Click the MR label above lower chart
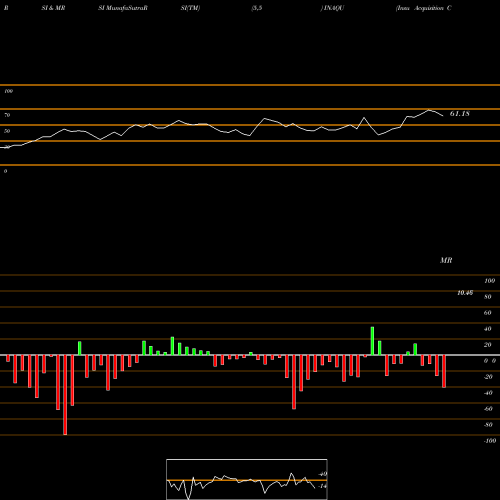The image size is (500, 500). [x=446, y=260]
